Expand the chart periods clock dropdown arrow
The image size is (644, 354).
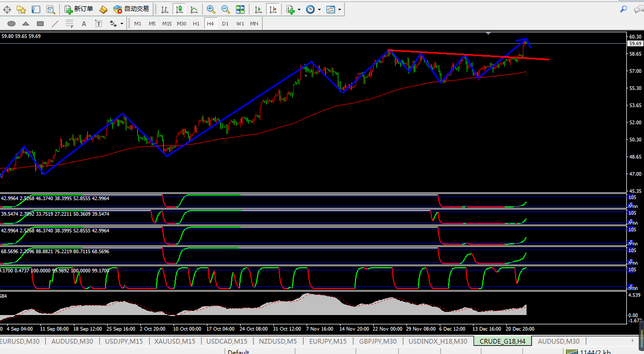click(319, 9)
